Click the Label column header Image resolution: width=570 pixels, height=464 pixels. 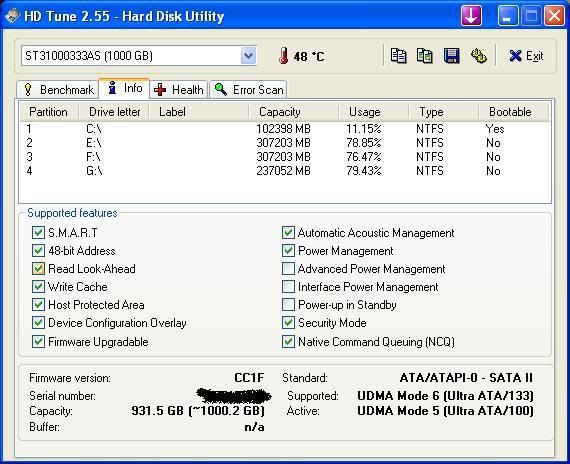pos(199,112)
